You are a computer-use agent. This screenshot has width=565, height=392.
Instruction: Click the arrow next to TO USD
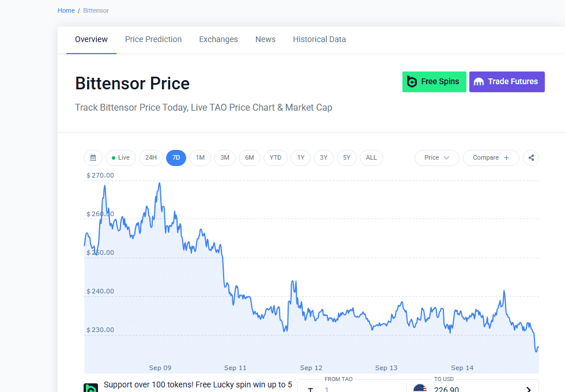click(528, 389)
